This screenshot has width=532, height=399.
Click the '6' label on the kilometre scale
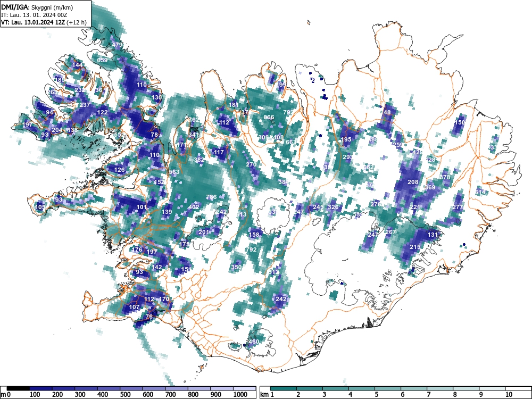click(x=402, y=395)
